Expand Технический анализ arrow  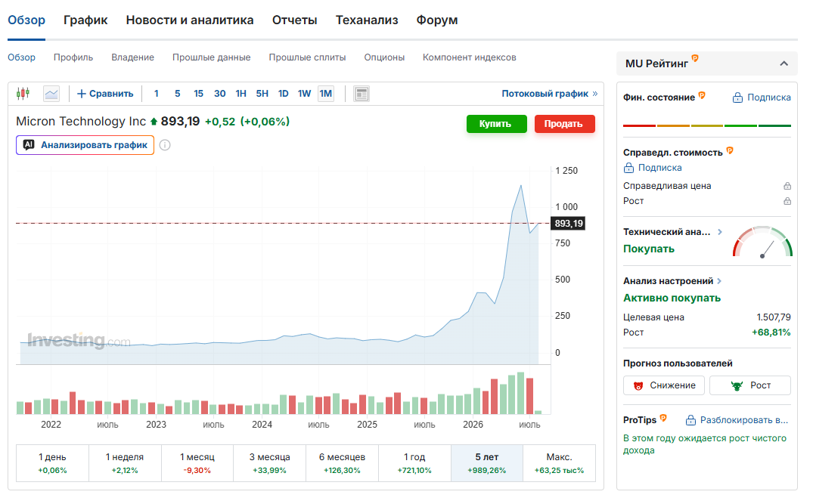click(720, 232)
